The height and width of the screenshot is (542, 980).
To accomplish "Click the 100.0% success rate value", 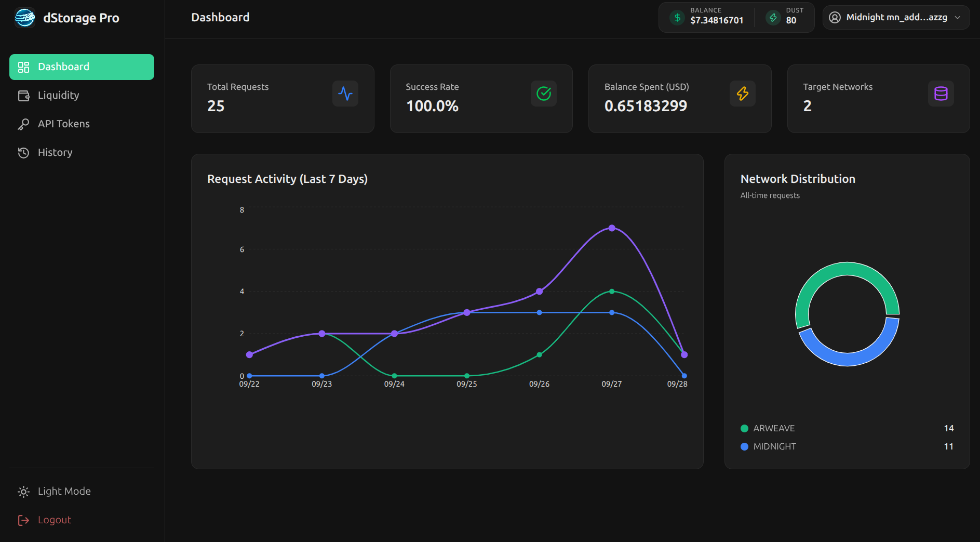I will coord(432,106).
